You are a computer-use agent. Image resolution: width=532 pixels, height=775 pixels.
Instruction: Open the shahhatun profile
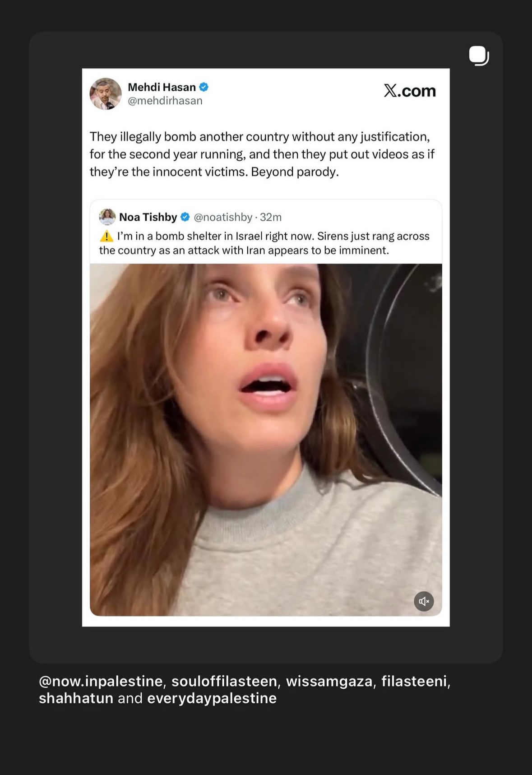76,698
